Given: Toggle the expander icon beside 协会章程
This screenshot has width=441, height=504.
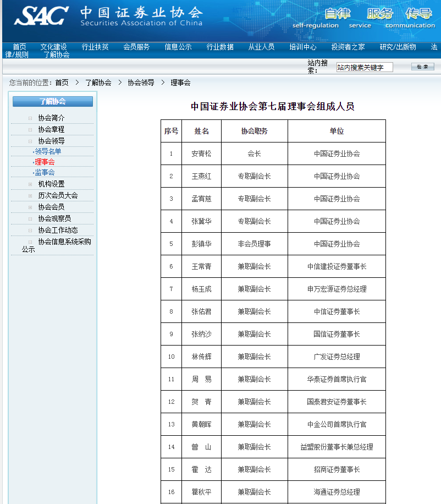Looking at the screenshot, I should pos(30,130).
